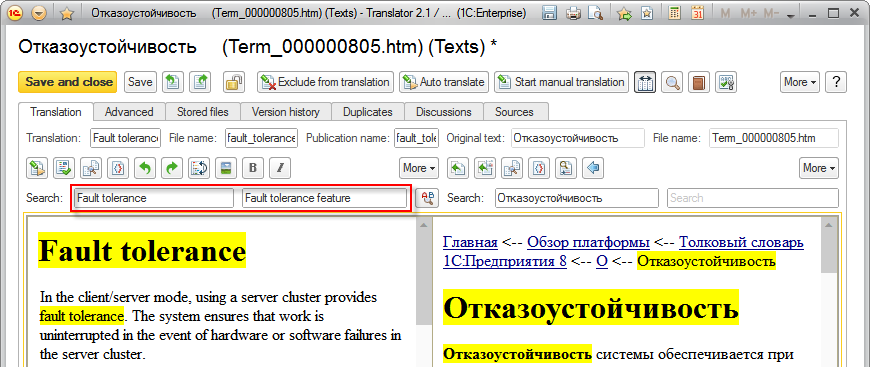Click first icon in left editor toolbar
The image size is (870, 367).
37,168
